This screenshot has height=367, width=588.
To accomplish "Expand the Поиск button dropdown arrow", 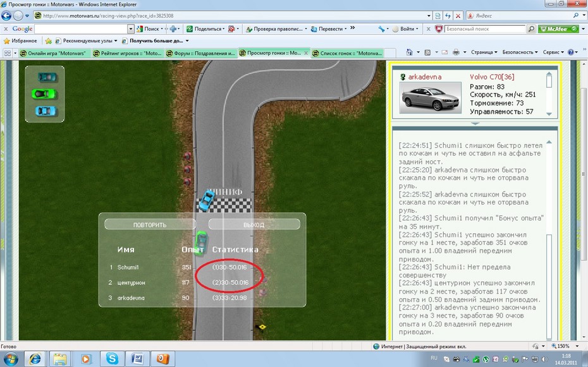I will point(162,29).
